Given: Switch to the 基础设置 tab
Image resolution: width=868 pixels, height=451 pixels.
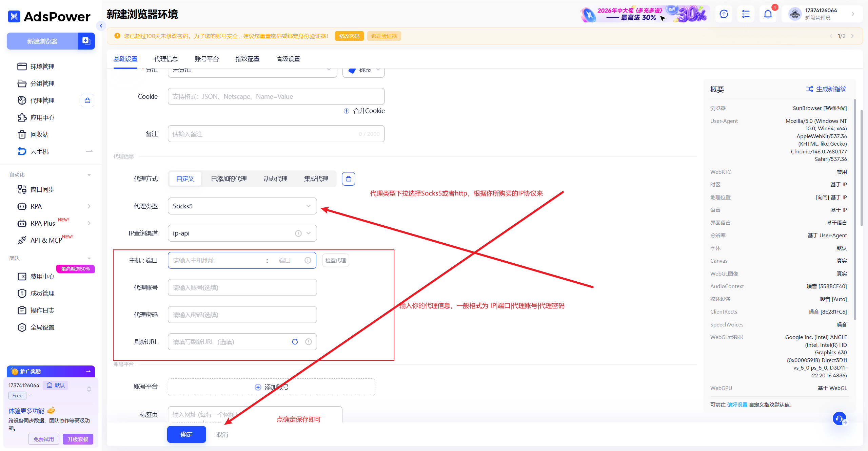Looking at the screenshot, I should pyautogui.click(x=125, y=59).
